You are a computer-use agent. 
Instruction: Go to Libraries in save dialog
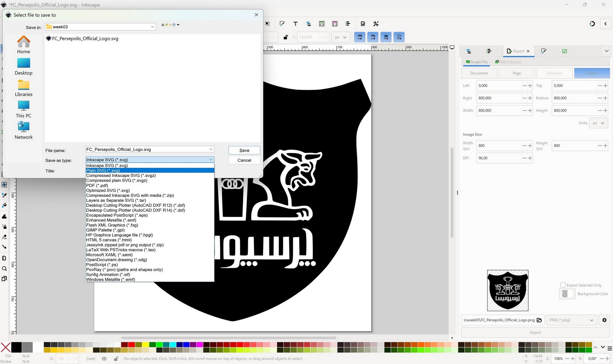(23, 88)
